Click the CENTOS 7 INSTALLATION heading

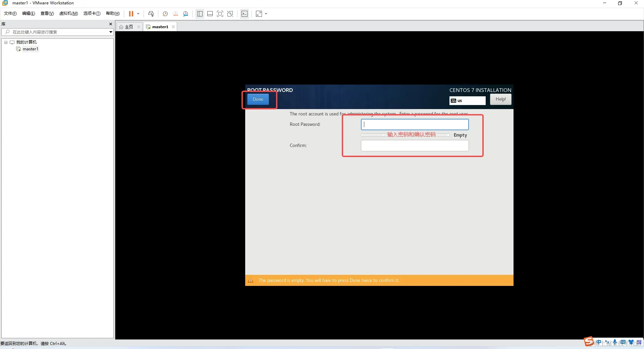pos(480,90)
